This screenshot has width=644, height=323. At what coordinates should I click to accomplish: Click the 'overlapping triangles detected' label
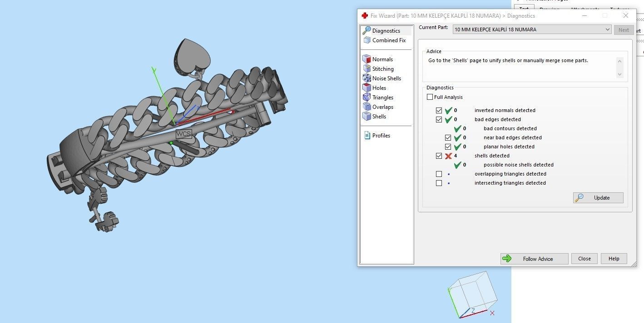[510, 174]
